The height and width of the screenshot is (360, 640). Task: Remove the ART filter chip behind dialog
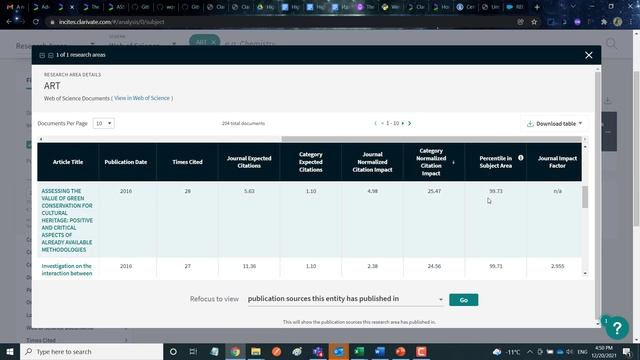213,42
